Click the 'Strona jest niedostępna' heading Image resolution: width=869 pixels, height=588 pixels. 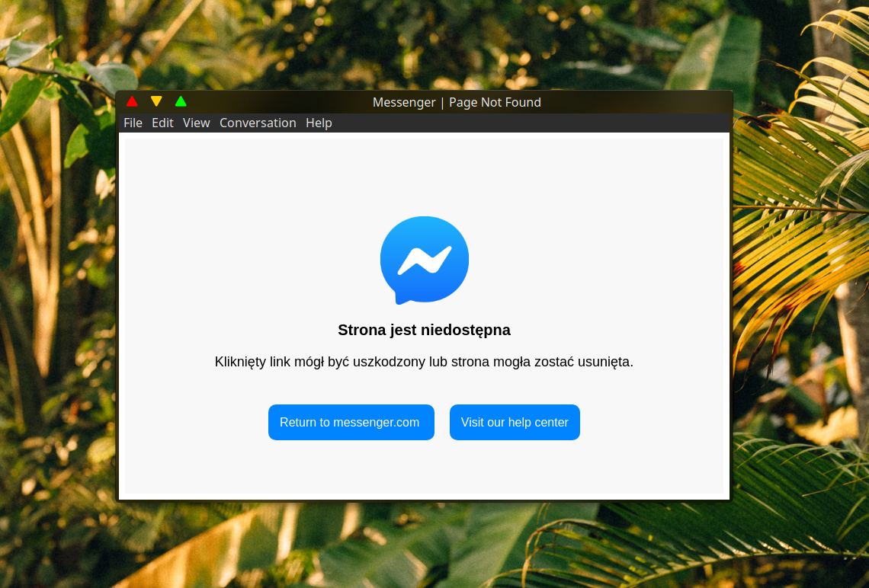click(424, 330)
